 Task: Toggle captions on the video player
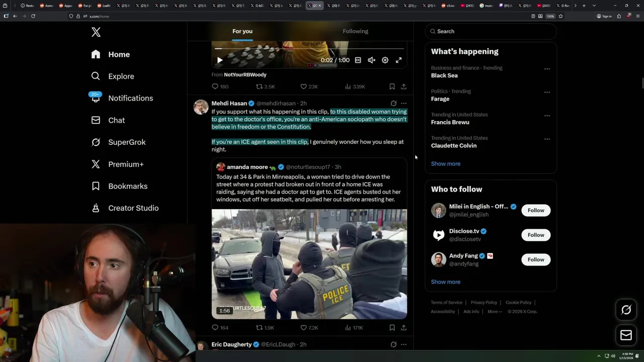click(358, 60)
